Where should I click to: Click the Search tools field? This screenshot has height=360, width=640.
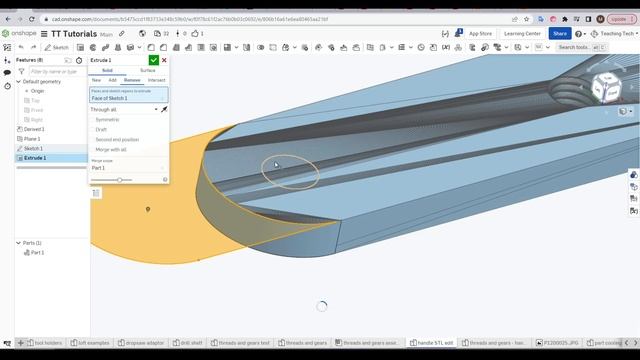pos(582,47)
